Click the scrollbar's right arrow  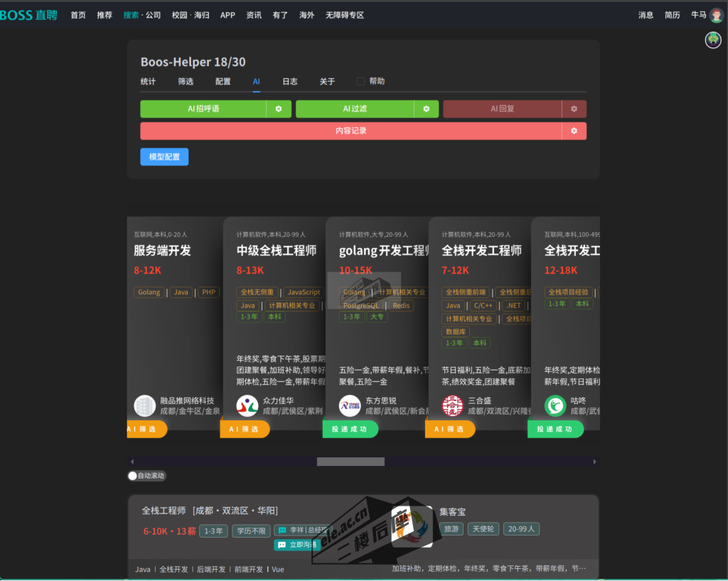pos(595,462)
